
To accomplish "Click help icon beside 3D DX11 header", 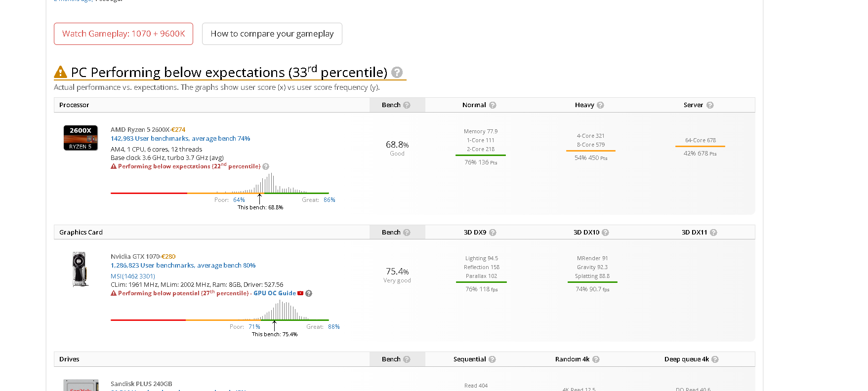I will coord(713,233).
